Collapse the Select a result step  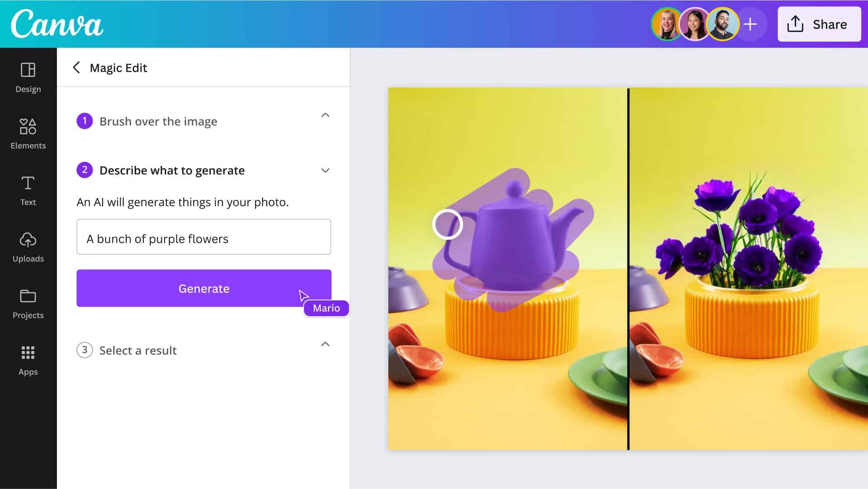[x=325, y=344]
